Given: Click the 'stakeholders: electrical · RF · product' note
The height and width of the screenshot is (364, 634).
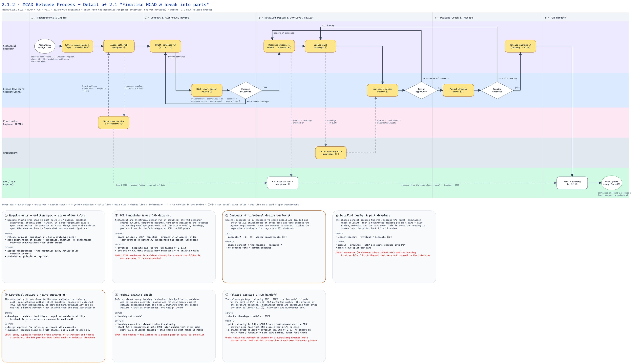Looking at the screenshot, I should click(x=216, y=100).
